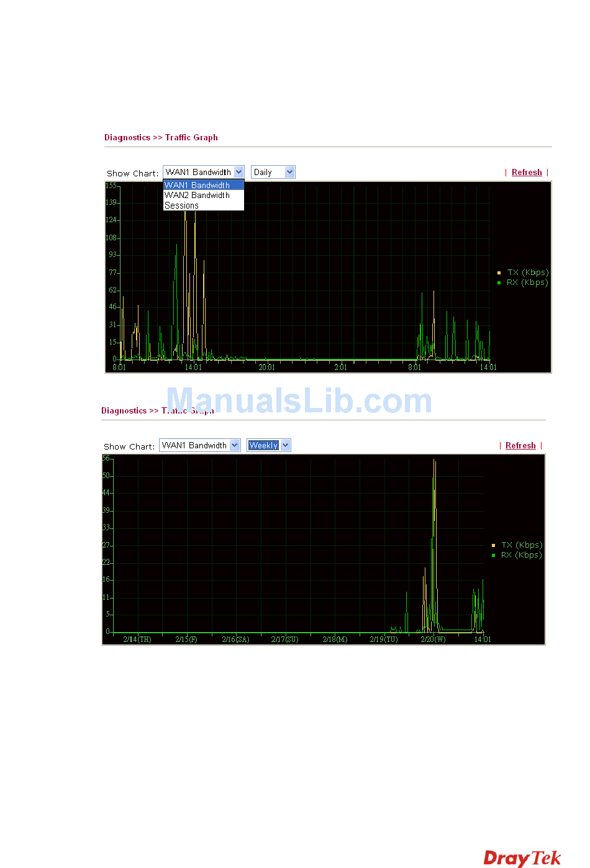This screenshot has width=590, height=868.
Task: Click the 2/20(W) date label on weekly axis
Action: 433,640
